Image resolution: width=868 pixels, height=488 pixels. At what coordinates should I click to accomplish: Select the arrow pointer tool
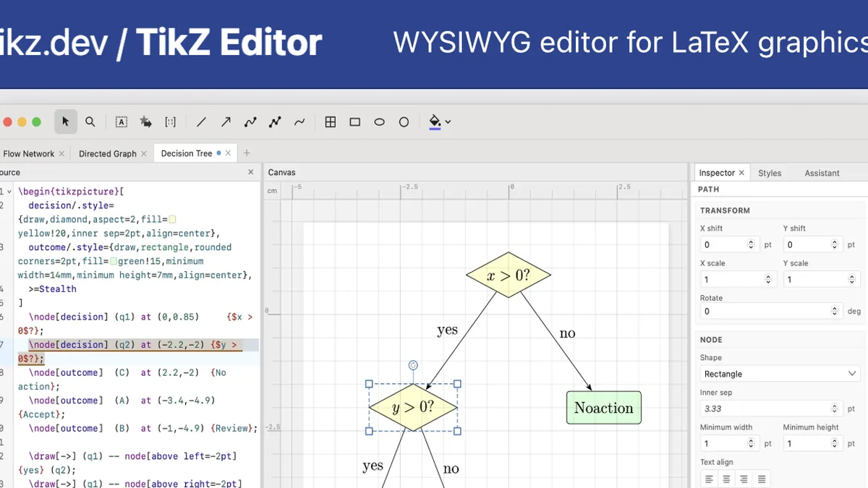pyautogui.click(x=66, y=122)
